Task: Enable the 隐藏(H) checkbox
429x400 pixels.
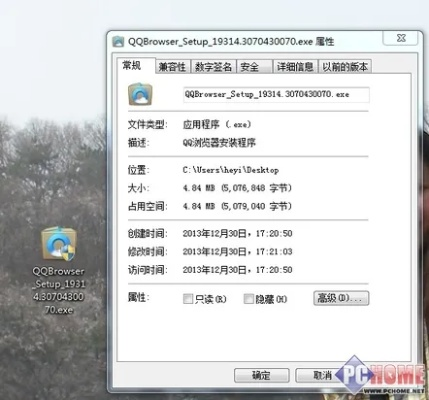Action: (249, 299)
